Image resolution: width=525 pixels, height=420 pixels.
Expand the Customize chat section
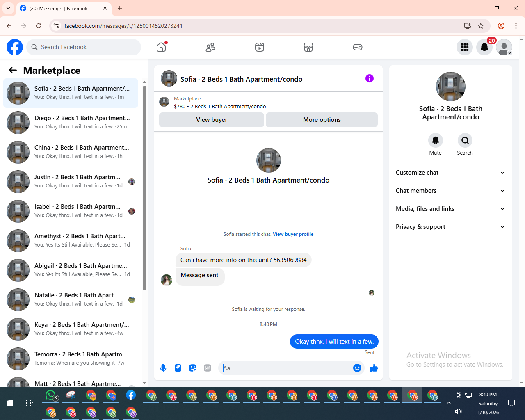point(450,173)
